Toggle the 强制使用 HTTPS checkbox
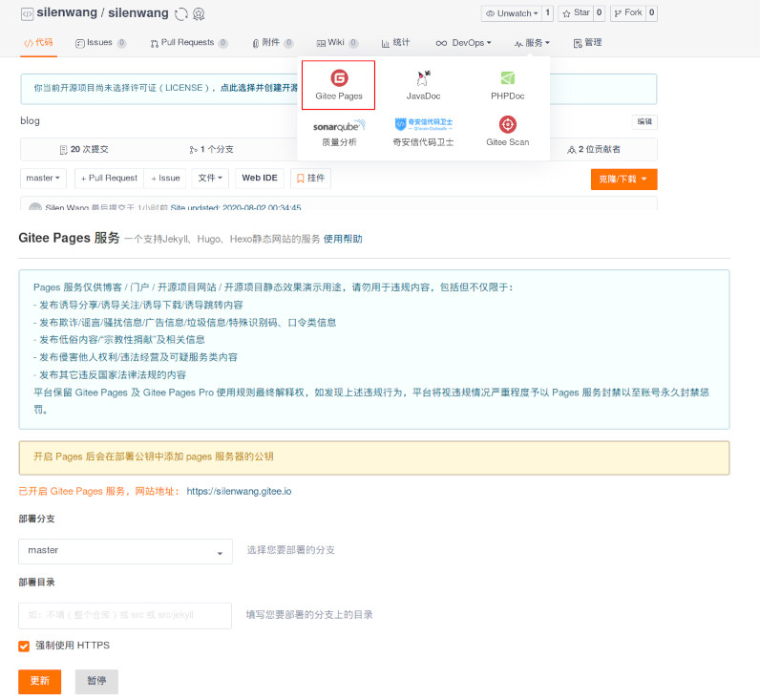Viewport: 760px width, 700px height. pyautogui.click(x=24, y=646)
